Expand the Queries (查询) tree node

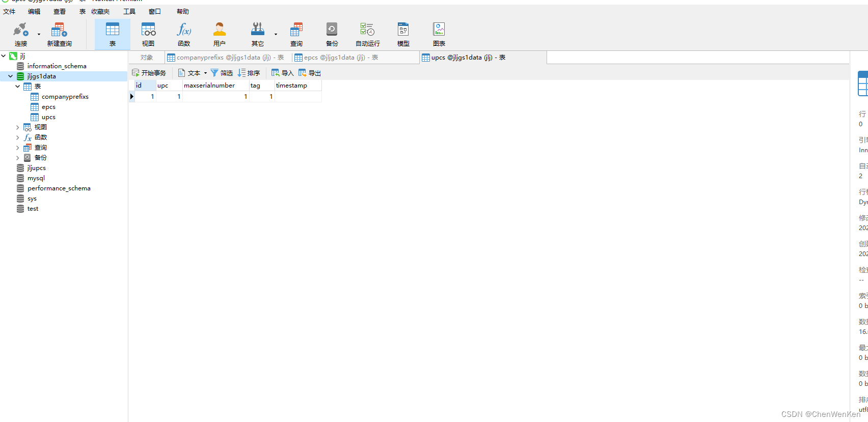(x=17, y=148)
